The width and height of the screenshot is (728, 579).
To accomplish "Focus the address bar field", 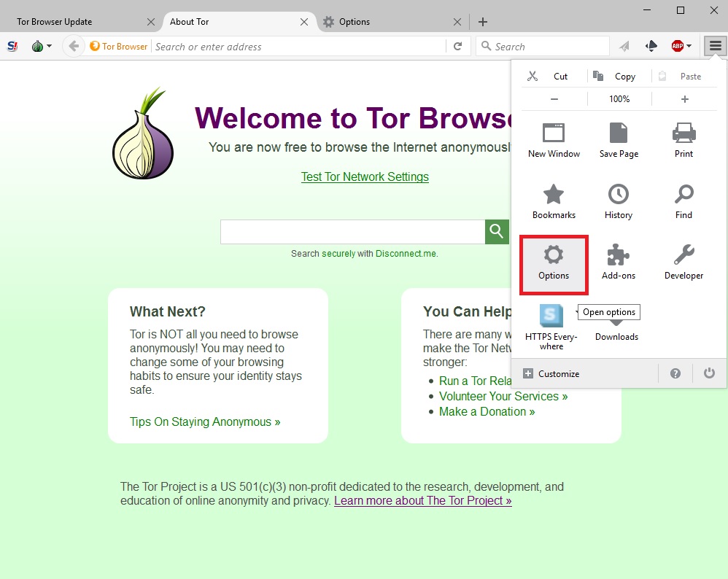I will [299, 47].
